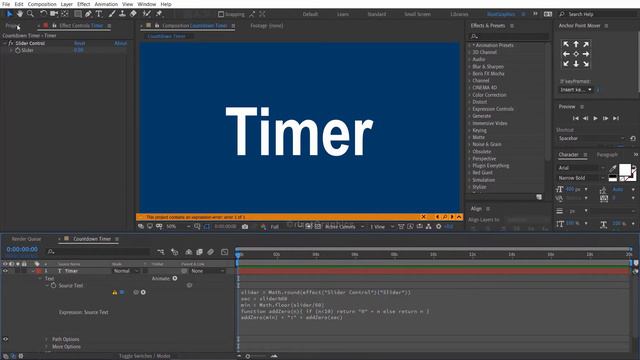Move anchor point up arrow
The height and width of the screenshot is (360, 640).
point(576,44)
